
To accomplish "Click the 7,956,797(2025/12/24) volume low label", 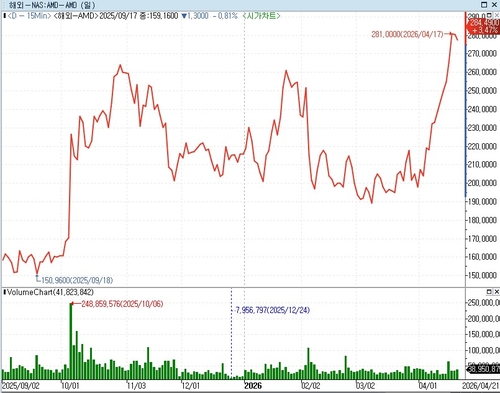I will pos(273,310).
